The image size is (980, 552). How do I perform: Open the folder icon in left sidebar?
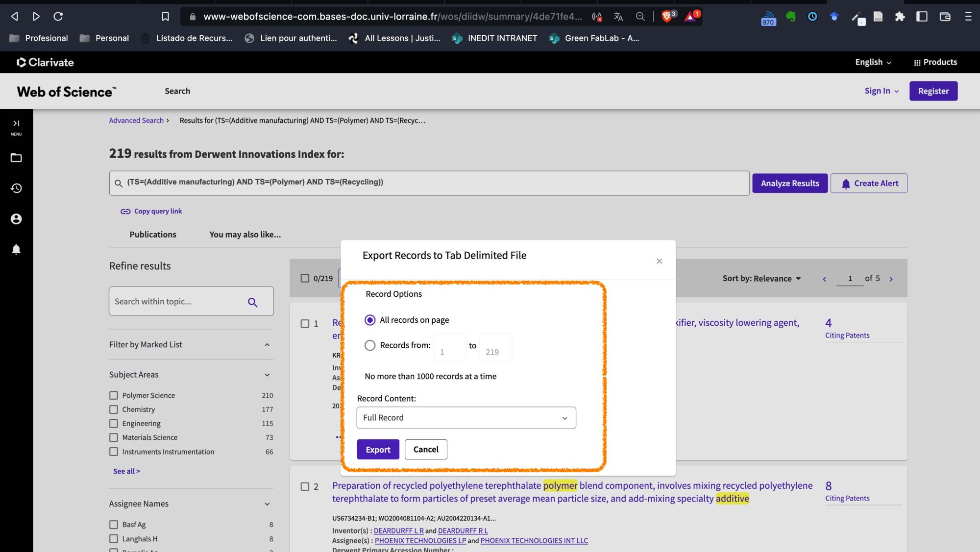click(x=16, y=158)
